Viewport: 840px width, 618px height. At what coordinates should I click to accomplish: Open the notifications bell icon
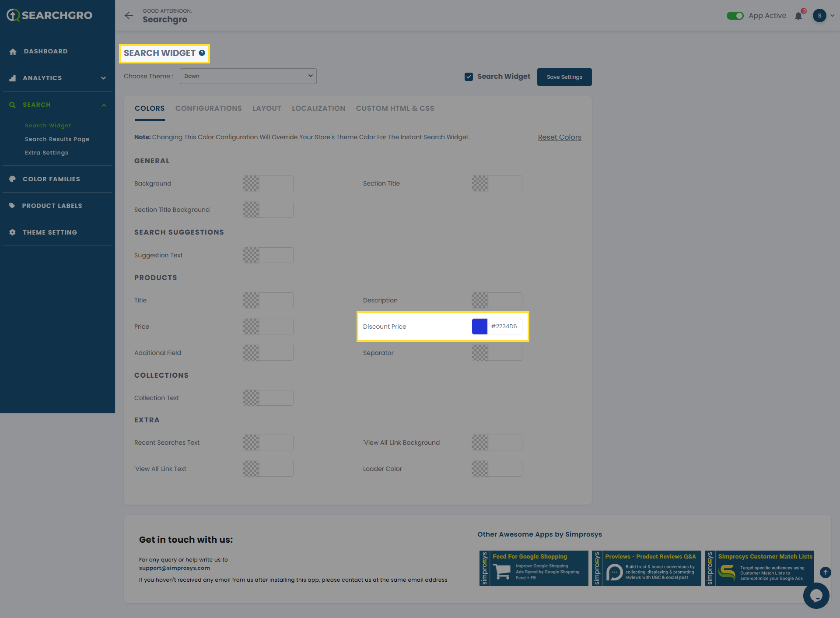coord(798,16)
